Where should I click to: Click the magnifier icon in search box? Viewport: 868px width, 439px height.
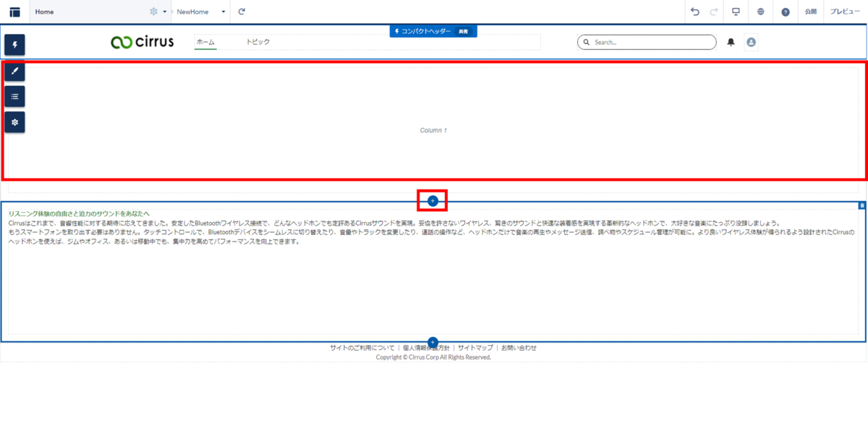tap(587, 42)
